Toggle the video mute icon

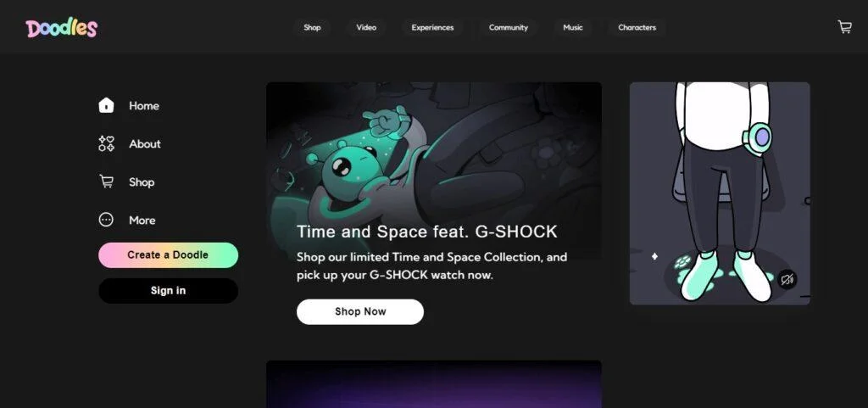(787, 279)
